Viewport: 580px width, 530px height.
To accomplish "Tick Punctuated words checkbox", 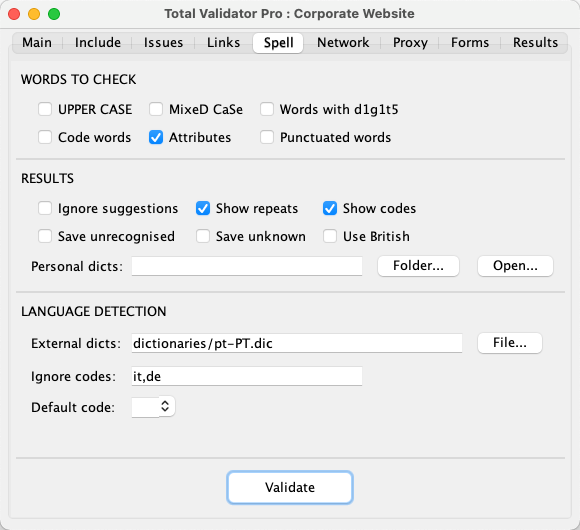I will click(x=267, y=138).
